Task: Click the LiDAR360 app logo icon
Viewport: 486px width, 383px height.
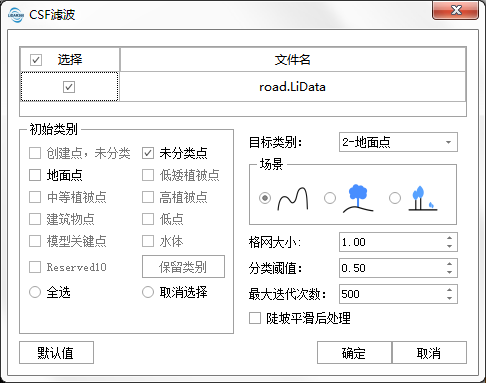Action: (16, 15)
